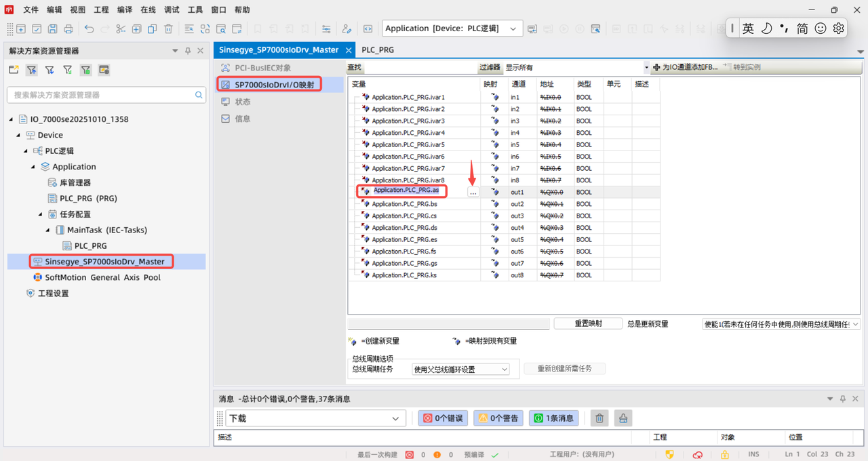868x461 pixels.
Task: Select SoftMotion General Axis Pool node
Action: click(97, 277)
